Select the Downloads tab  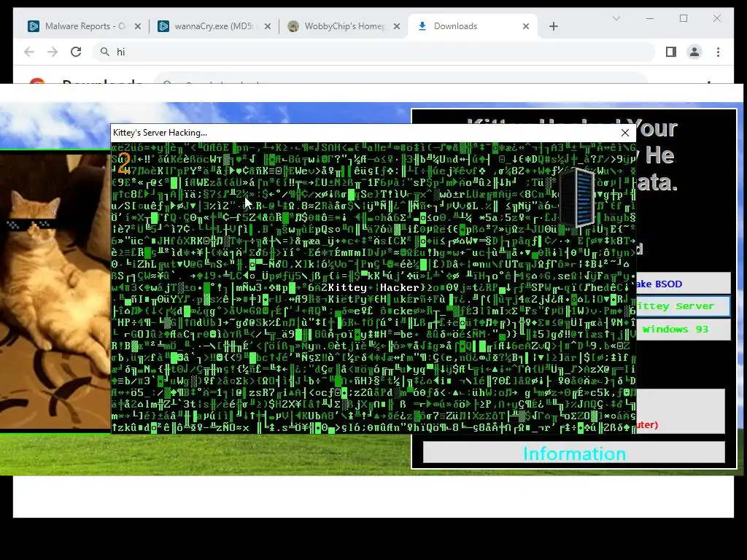473,26
